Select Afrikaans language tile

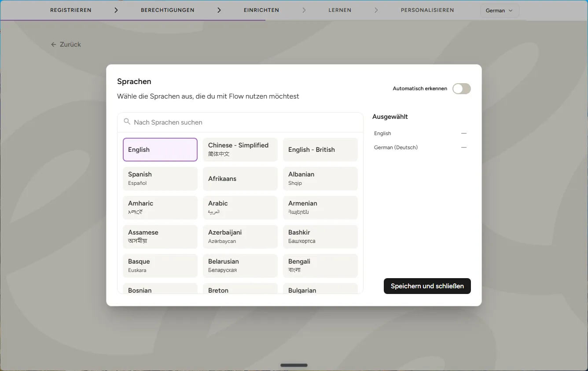click(x=240, y=179)
